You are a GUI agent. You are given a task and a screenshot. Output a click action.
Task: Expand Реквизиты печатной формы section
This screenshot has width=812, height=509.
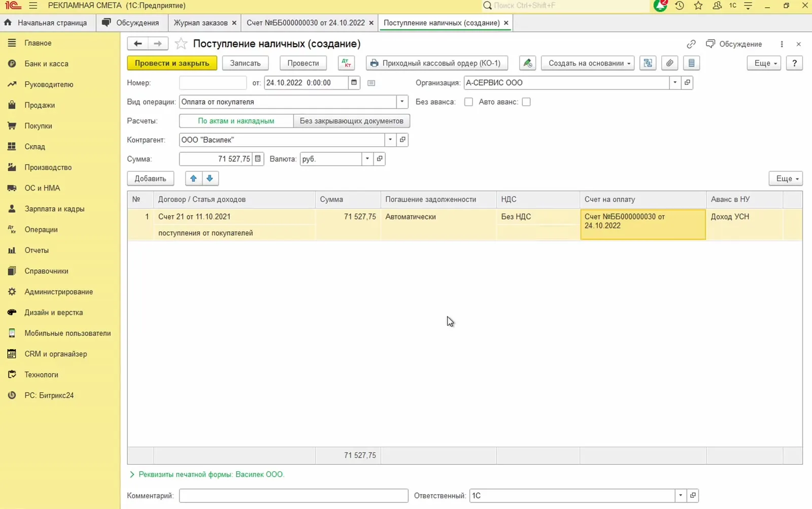tap(207, 474)
